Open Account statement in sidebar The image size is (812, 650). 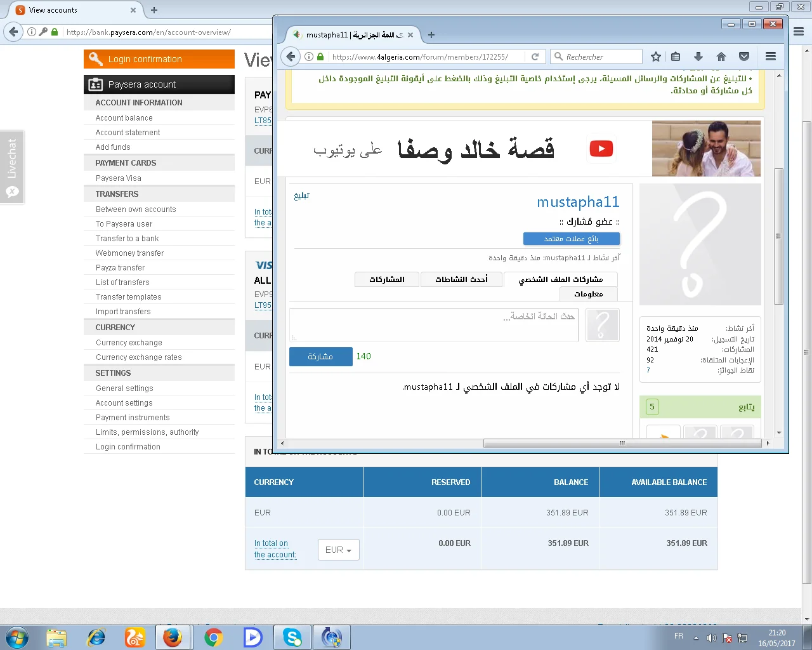click(128, 133)
